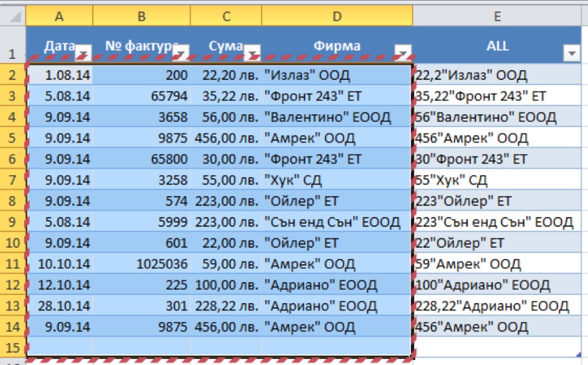The width and height of the screenshot is (588, 365).
Task: Open the Фирма column filter dropdown
Action: click(403, 52)
